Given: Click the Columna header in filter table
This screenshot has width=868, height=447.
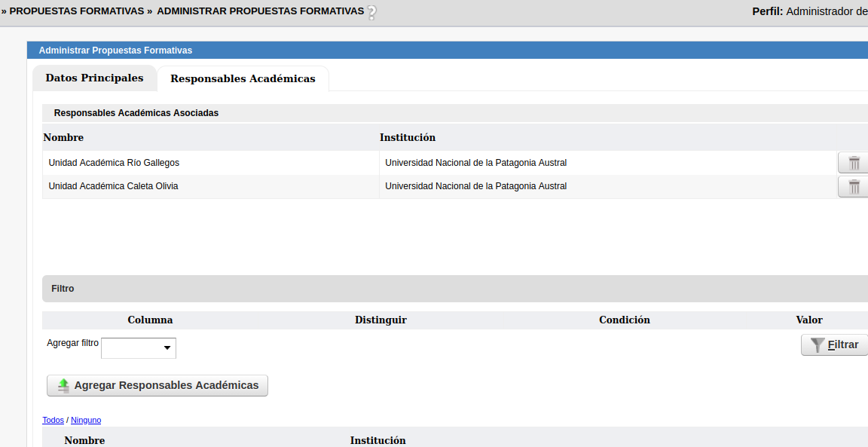Looking at the screenshot, I should coord(150,320).
